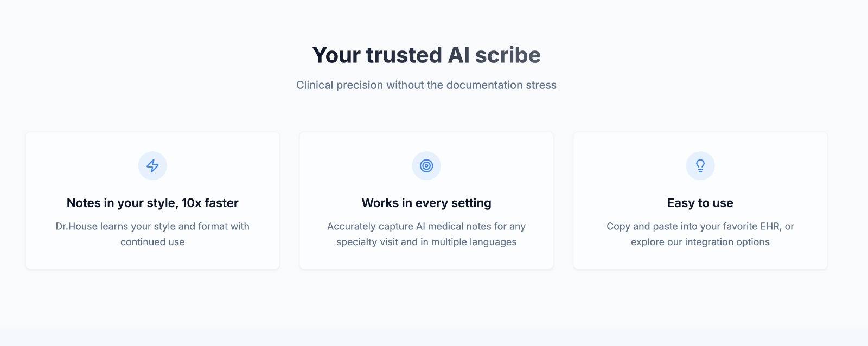Click the lightning bolt icon
The image size is (868, 346).
152,165
